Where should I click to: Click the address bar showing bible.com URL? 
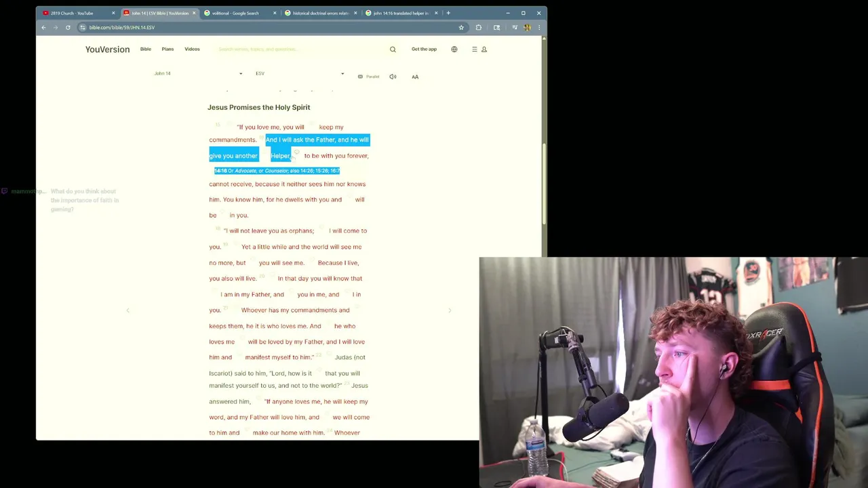pos(271,27)
